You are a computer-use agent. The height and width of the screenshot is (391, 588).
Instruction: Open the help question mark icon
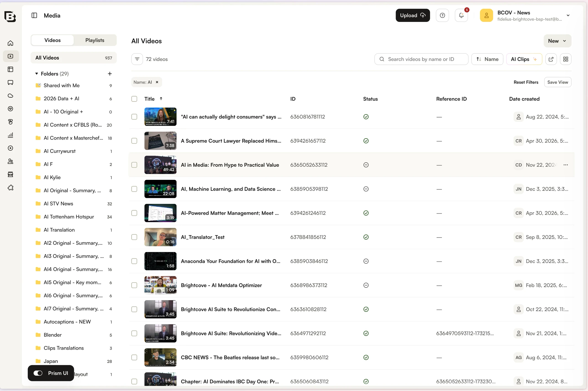point(442,16)
